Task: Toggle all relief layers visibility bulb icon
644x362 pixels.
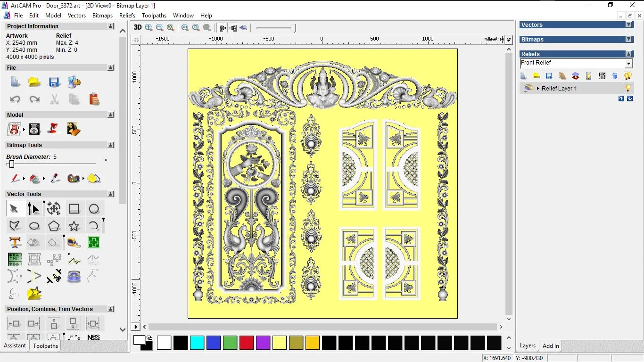Action: coord(627,76)
